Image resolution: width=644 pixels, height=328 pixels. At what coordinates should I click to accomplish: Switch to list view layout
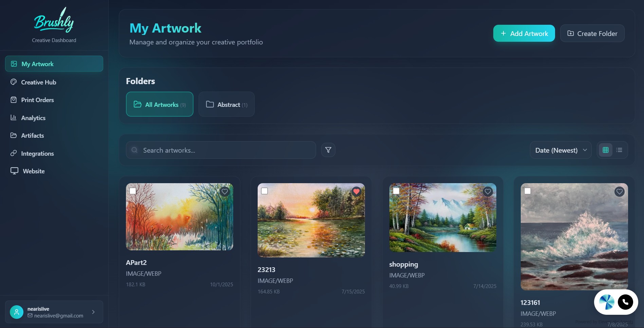(x=619, y=150)
